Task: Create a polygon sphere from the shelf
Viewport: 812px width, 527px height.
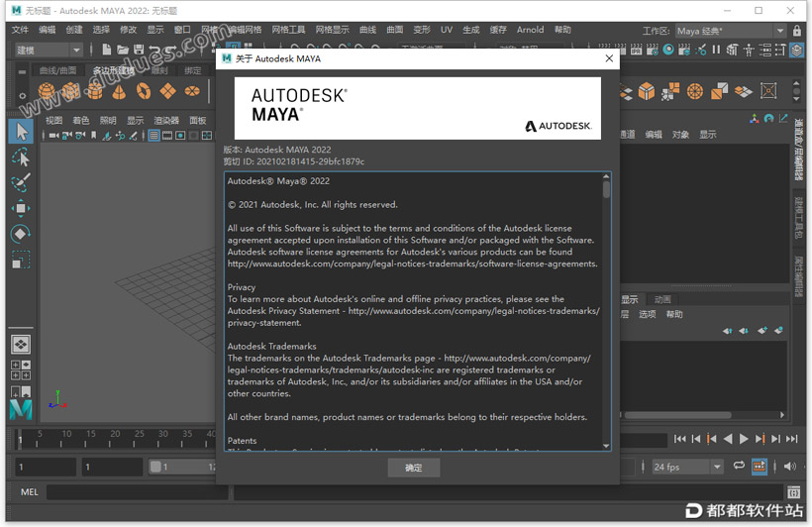Action: click(47, 91)
